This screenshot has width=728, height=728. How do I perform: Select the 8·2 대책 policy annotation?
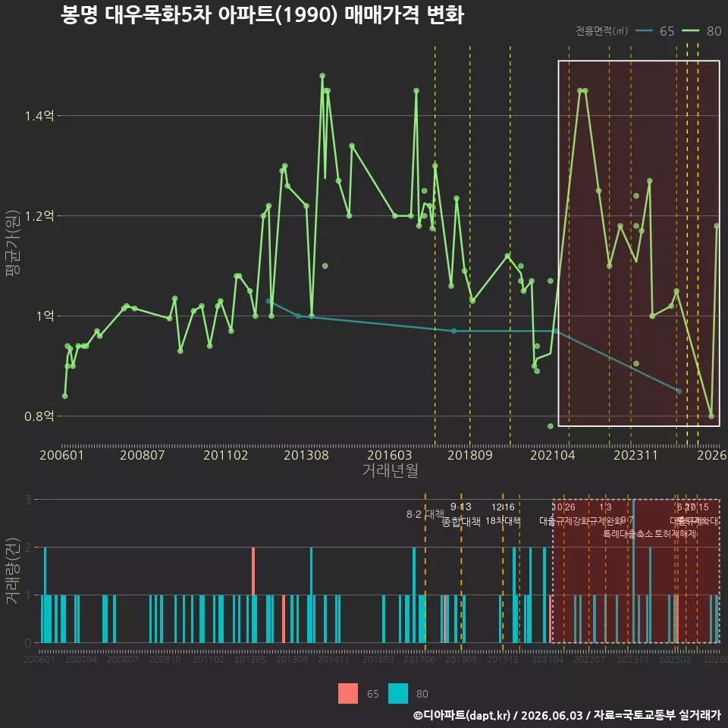pos(425,514)
